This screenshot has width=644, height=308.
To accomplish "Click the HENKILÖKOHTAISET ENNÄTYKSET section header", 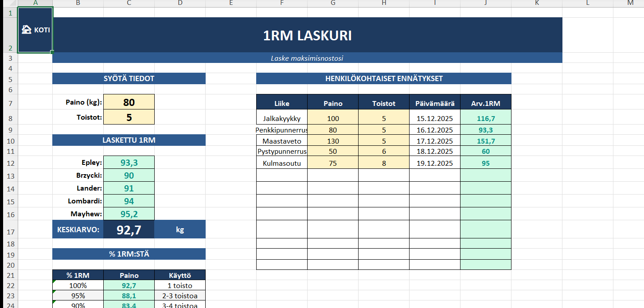I will coord(384,78).
